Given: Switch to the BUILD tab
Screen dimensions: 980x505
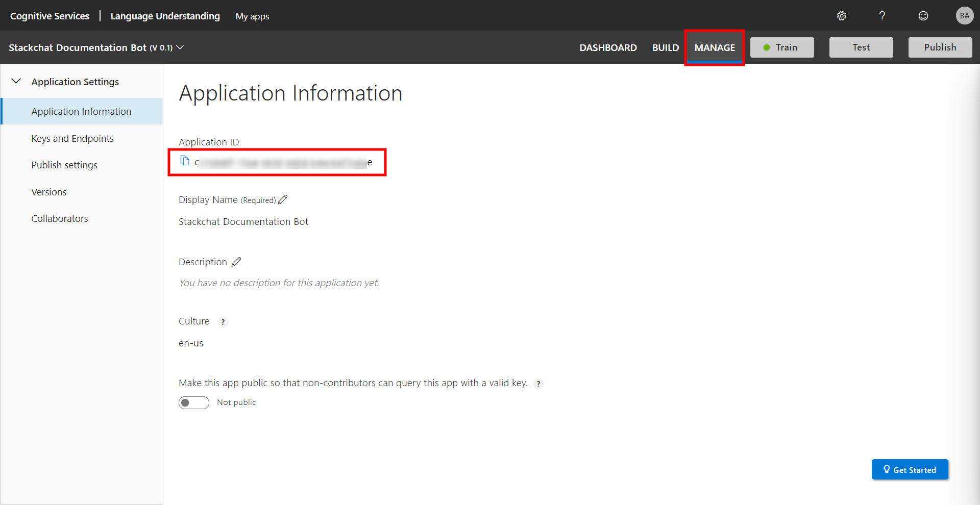Looking at the screenshot, I should (x=666, y=47).
